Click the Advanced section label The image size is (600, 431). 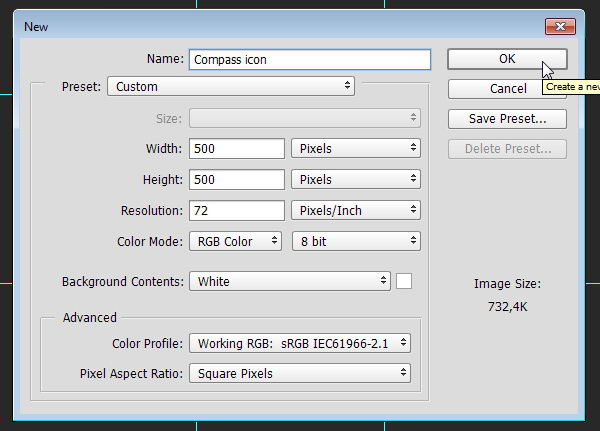tap(90, 318)
